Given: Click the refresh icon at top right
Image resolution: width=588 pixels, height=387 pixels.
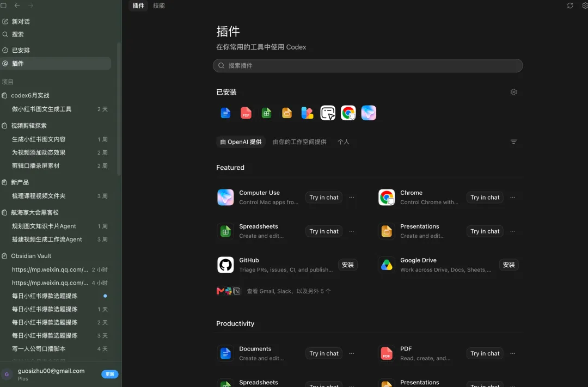Looking at the screenshot, I should coord(570,5).
